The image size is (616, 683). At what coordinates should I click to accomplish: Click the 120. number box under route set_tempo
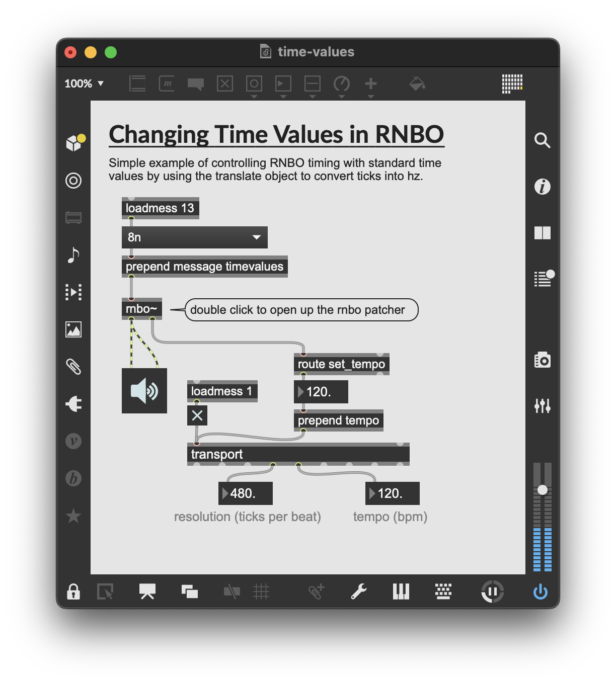[321, 392]
